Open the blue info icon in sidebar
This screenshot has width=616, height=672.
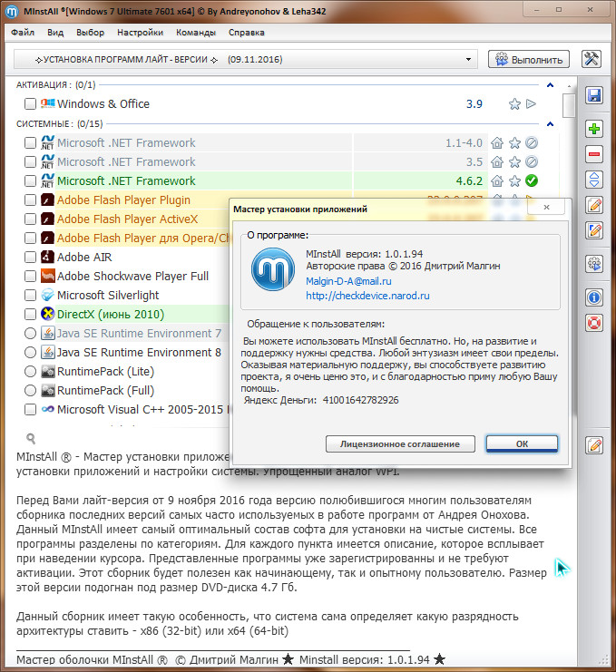click(594, 297)
